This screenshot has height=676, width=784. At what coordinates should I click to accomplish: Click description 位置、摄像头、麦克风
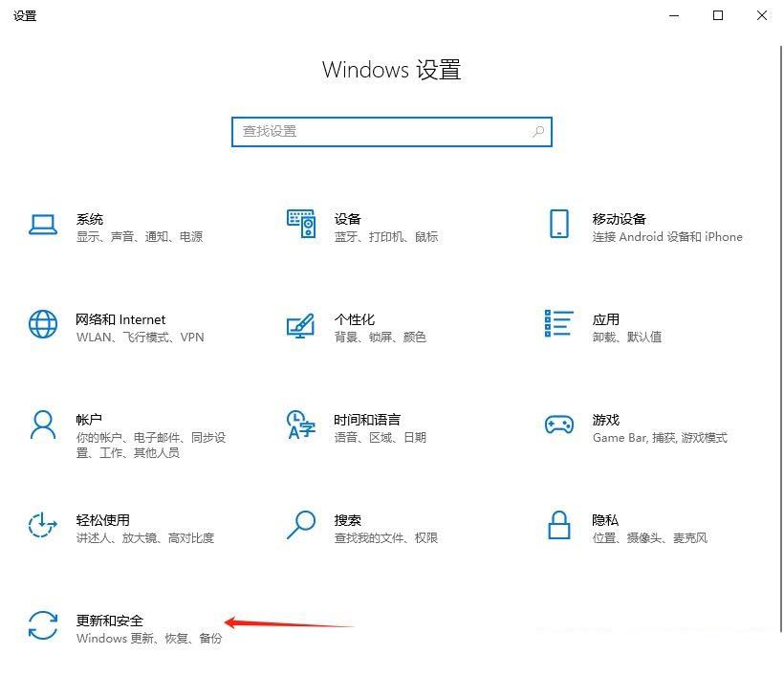[x=650, y=538]
